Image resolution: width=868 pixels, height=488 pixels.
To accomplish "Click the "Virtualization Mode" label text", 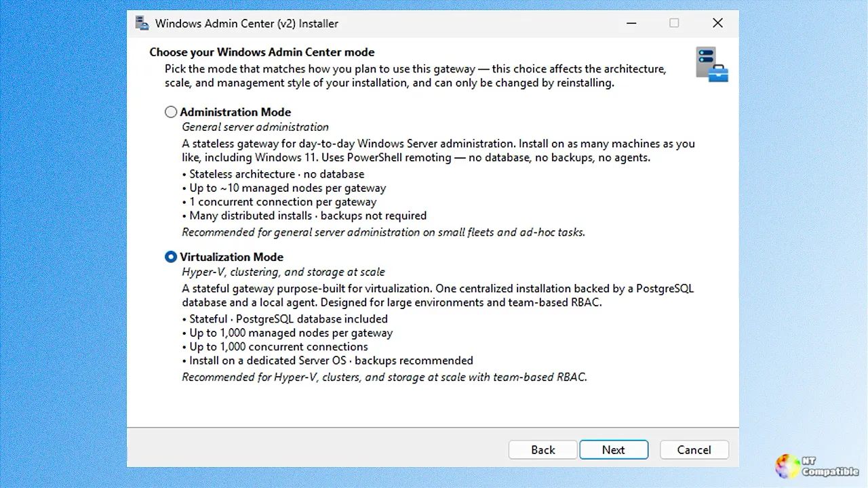I will coord(232,257).
